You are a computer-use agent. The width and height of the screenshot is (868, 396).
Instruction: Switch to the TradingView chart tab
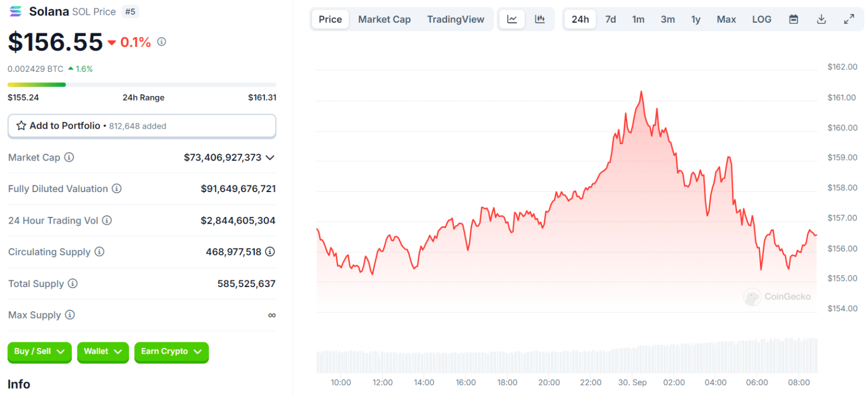pyautogui.click(x=455, y=19)
